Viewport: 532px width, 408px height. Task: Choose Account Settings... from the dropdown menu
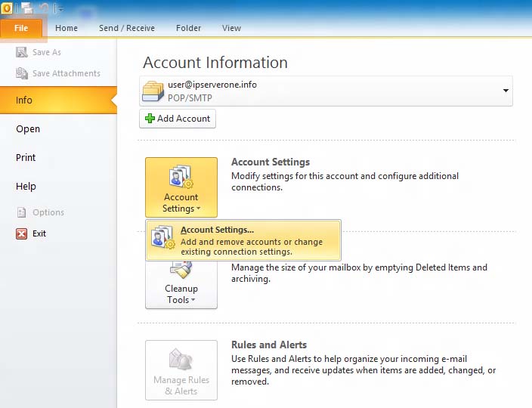[243, 240]
